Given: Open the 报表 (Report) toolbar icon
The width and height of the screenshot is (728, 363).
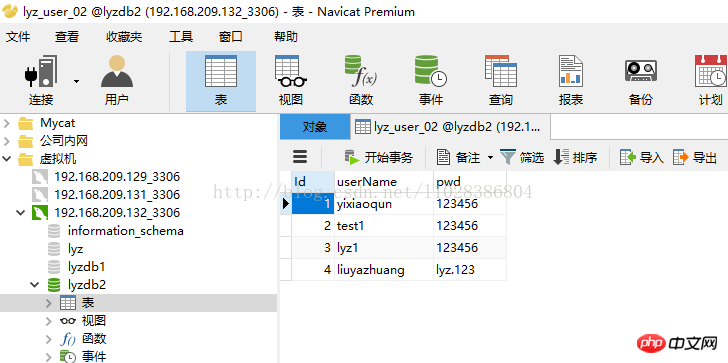Looking at the screenshot, I should click(x=571, y=81).
